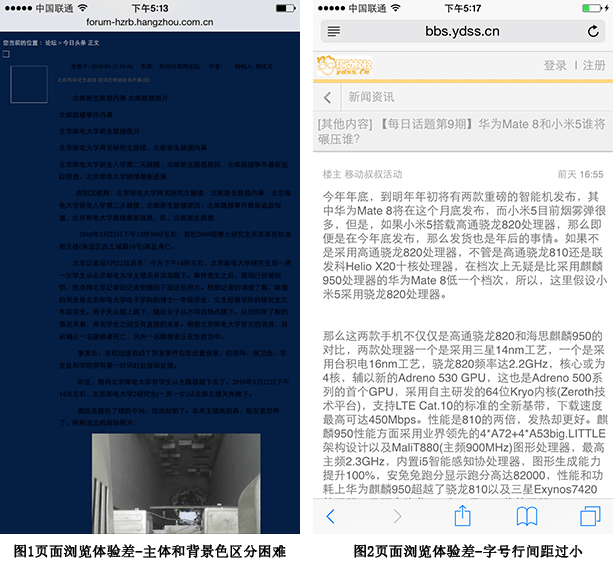This screenshot has height=562, width=613.
Task: Tap the Wi-Fi icon in the right phone's status bar
Action: (x=396, y=8)
